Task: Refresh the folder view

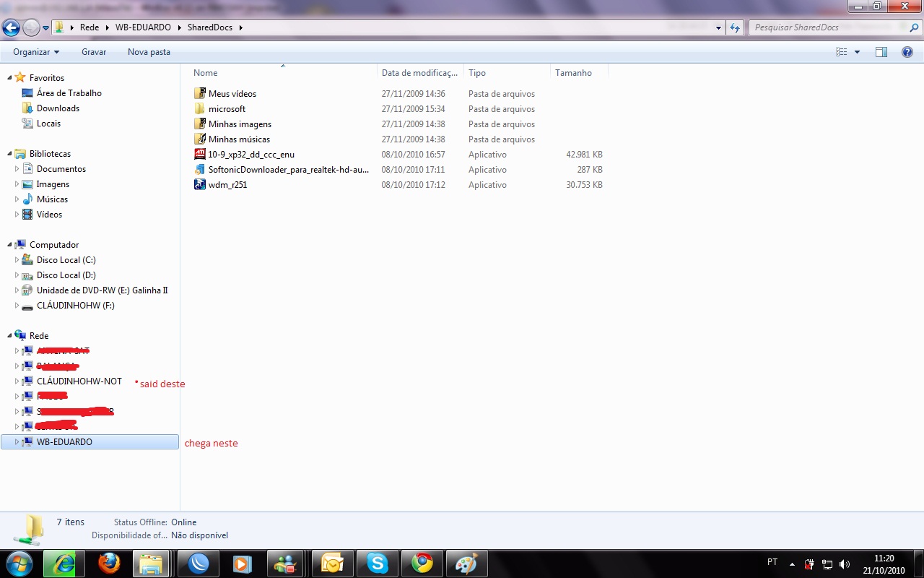Action: click(x=735, y=28)
